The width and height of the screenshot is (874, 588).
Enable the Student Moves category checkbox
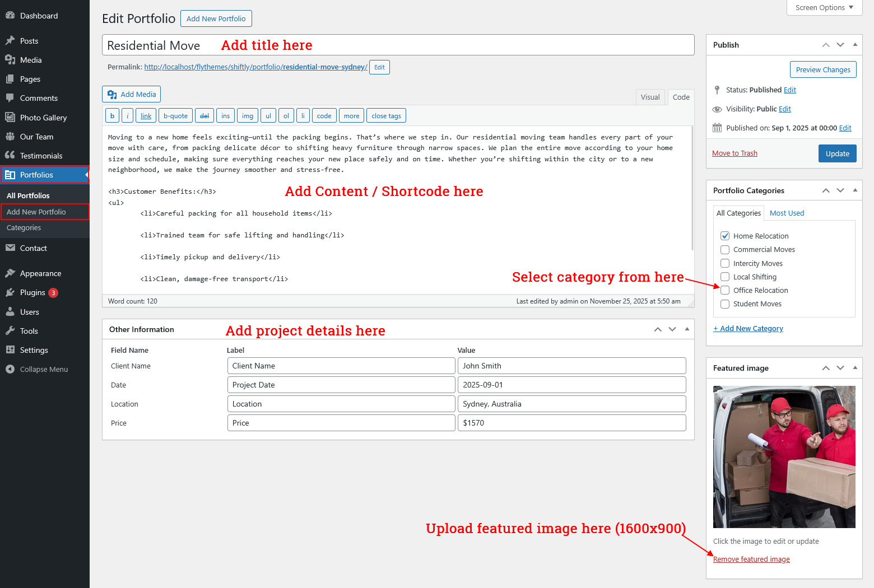point(725,304)
